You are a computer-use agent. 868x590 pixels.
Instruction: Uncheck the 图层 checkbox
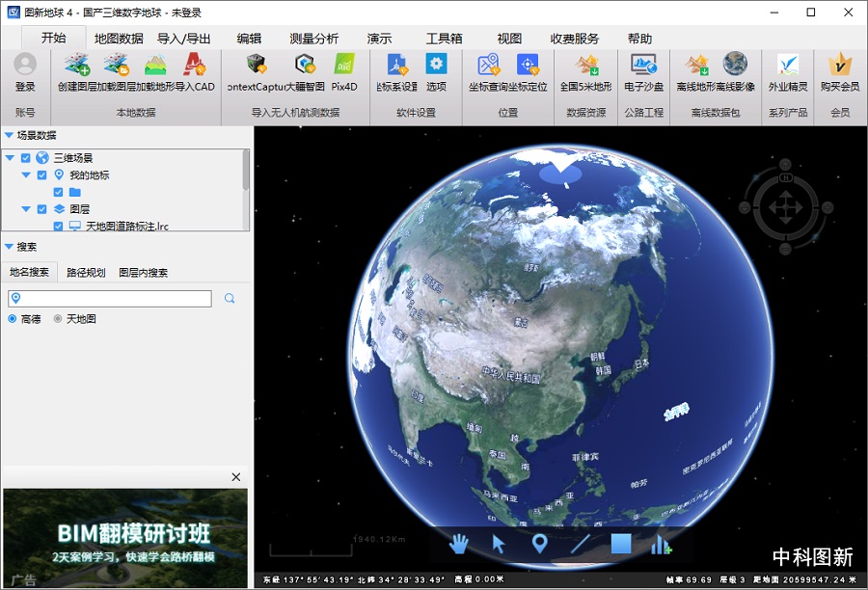coord(42,209)
